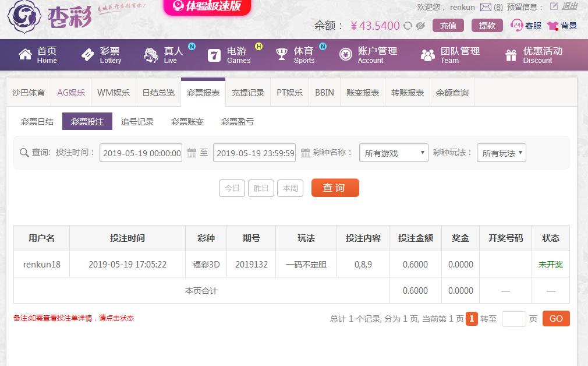Open the 优惠活动 Discount menu
The width and height of the screenshot is (588, 366).
coord(534,55)
